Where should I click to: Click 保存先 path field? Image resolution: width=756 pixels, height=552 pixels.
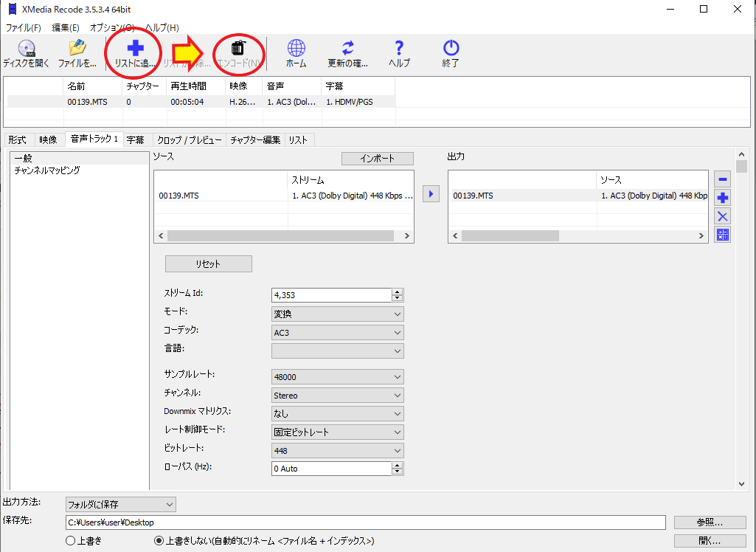pos(366,522)
